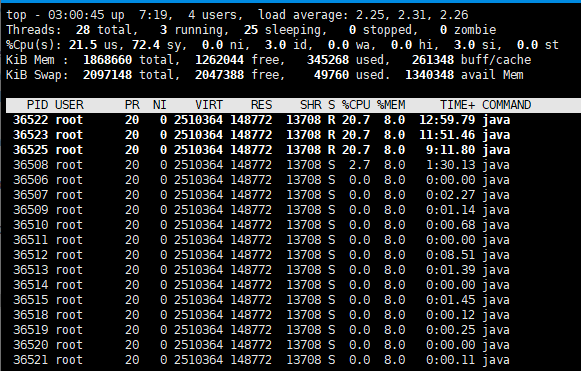Click the VIRT column header

click(209, 105)
